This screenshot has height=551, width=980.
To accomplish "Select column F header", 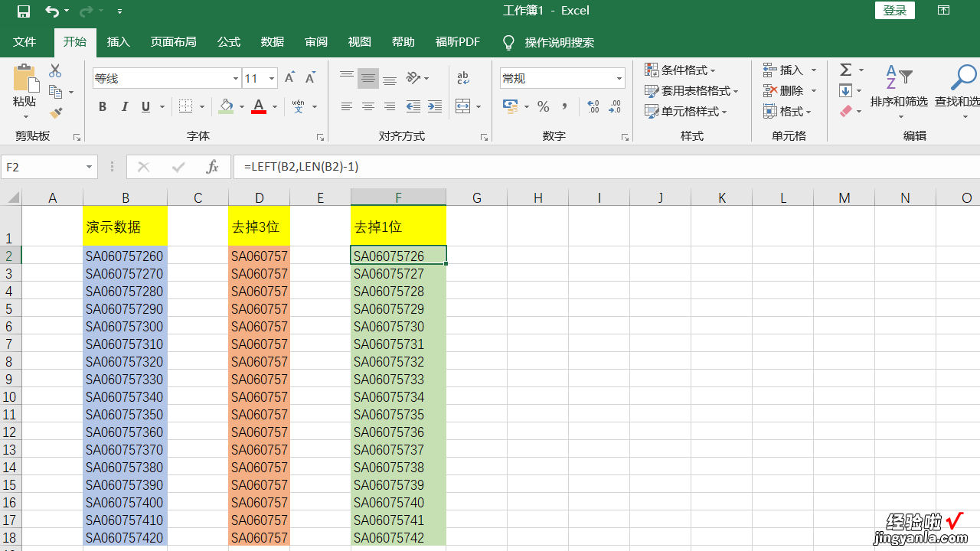I will click(x=398, y=197).
